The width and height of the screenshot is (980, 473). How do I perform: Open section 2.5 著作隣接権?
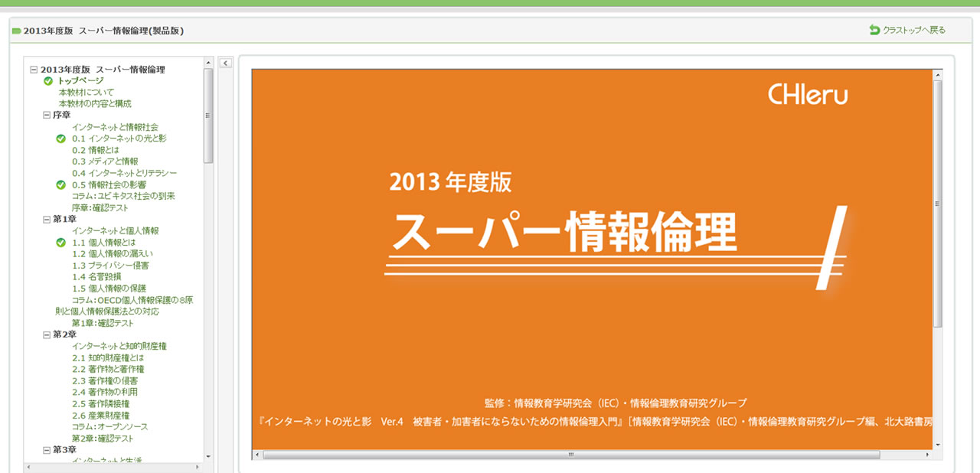point(100,404)
